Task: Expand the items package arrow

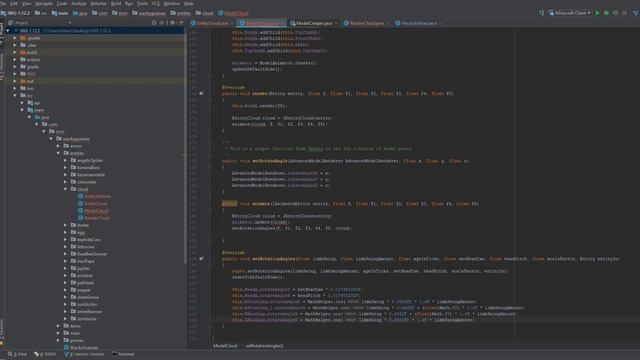Action: (58, 326)
